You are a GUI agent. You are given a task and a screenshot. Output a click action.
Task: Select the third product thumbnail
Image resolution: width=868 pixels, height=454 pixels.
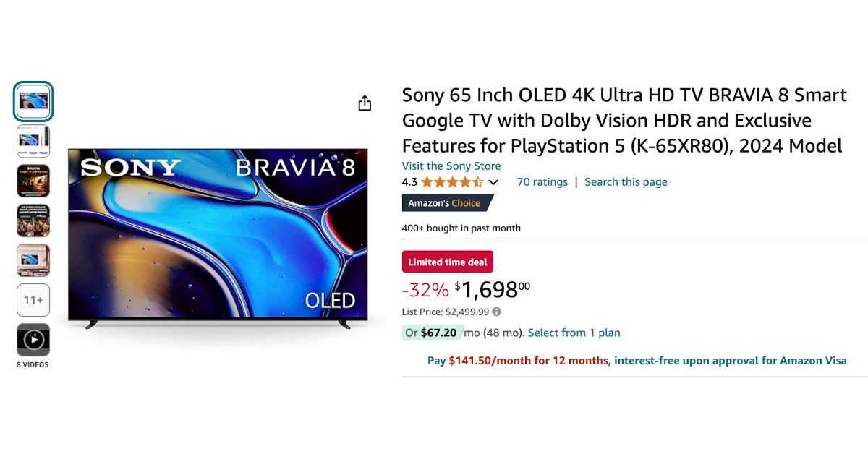(x=33, y=181)
